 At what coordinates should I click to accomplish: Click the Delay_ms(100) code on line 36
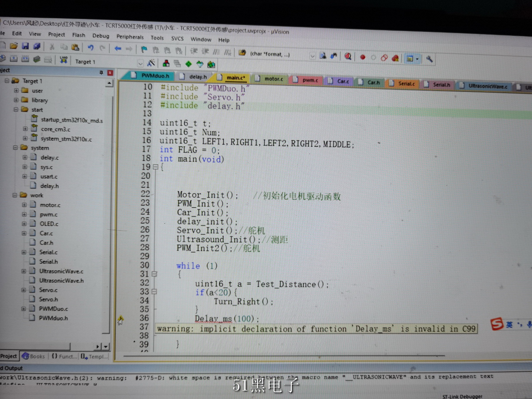tap(227, 319)
